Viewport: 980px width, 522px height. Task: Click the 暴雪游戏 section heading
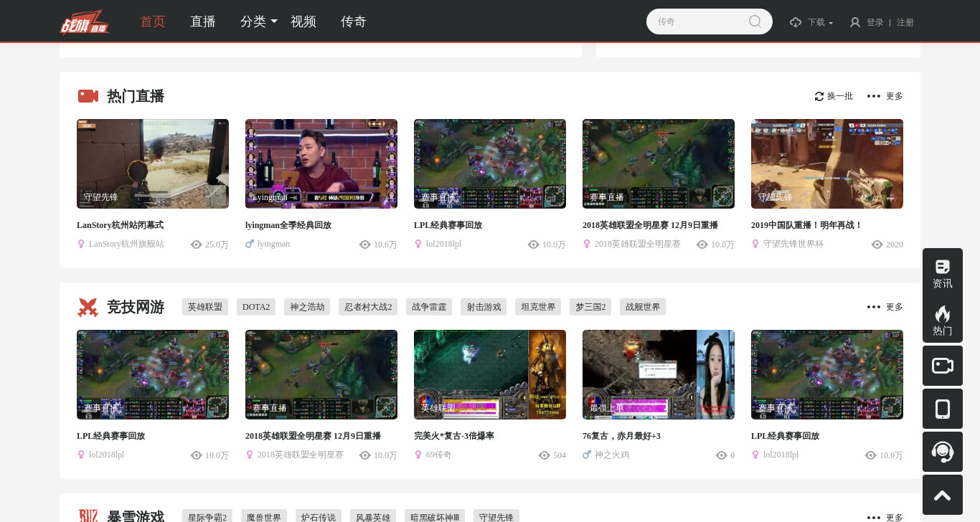pyautogui.click(x=136, y=516)
